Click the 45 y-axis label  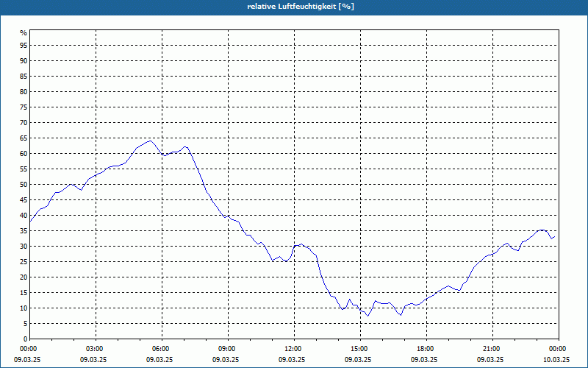[24, 200]
